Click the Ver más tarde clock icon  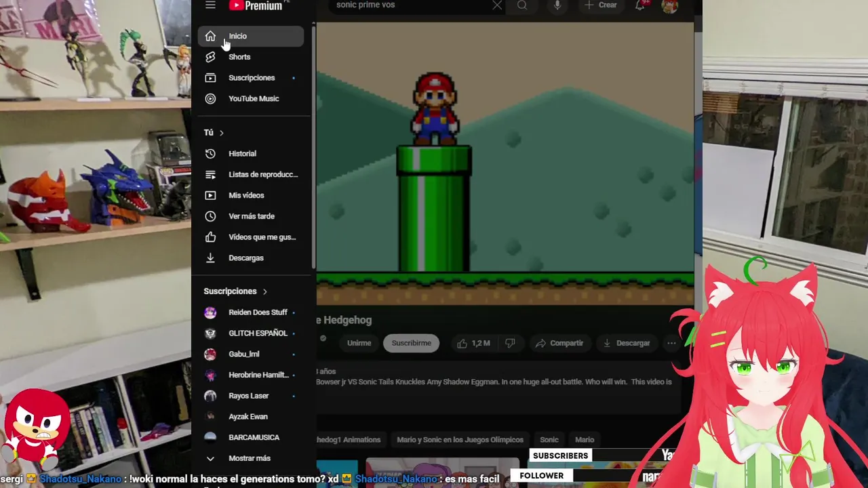[210, 216]
